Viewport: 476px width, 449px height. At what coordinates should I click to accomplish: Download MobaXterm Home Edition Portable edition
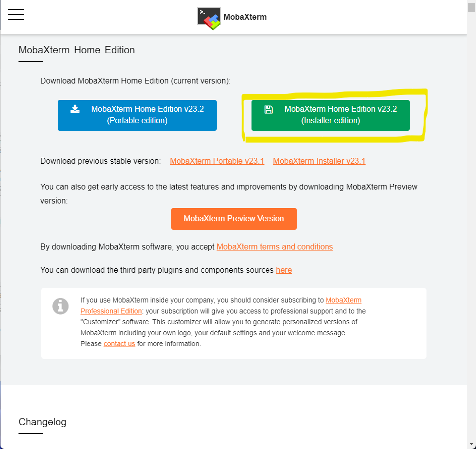point(137,115)
